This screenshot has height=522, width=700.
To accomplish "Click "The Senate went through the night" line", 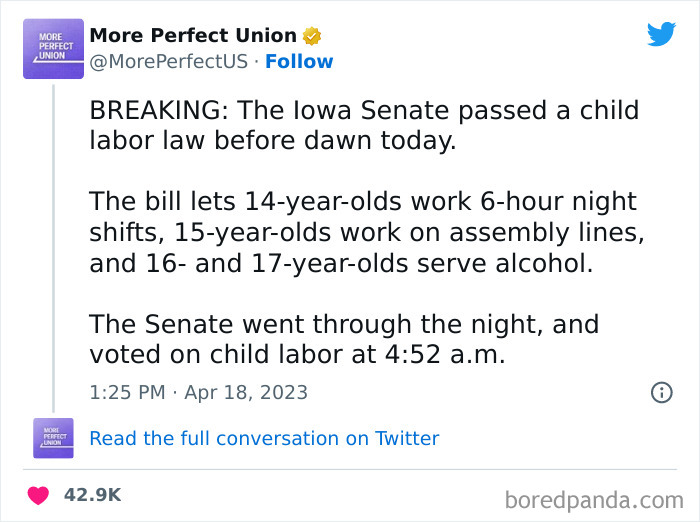I will click(343, 324).
